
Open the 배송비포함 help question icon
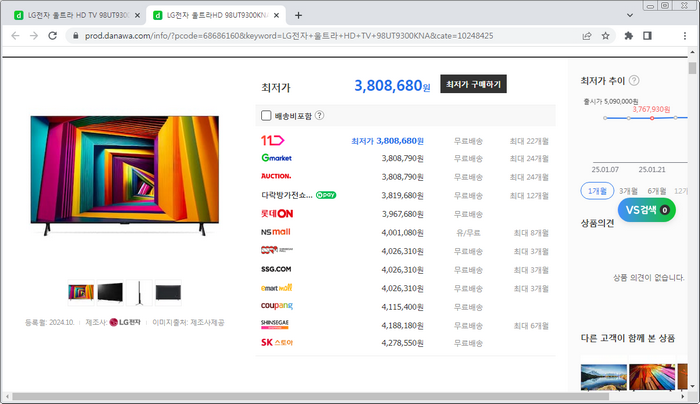click(320, 116)
